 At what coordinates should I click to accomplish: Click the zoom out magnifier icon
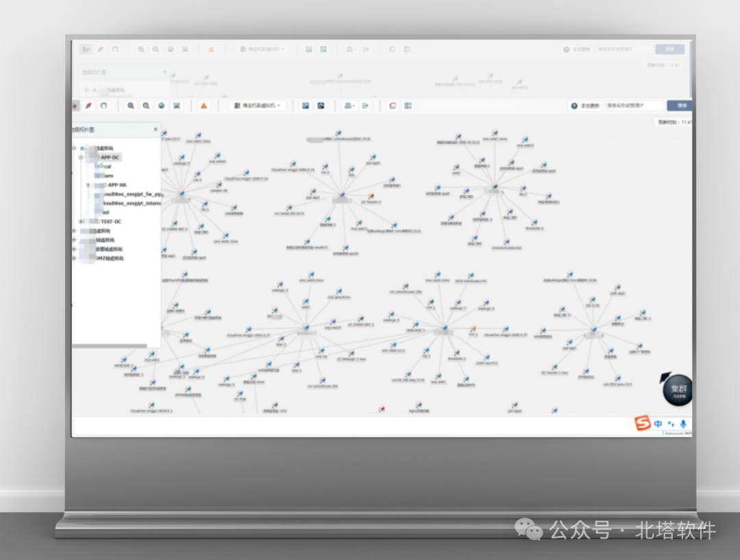point(147,106)
